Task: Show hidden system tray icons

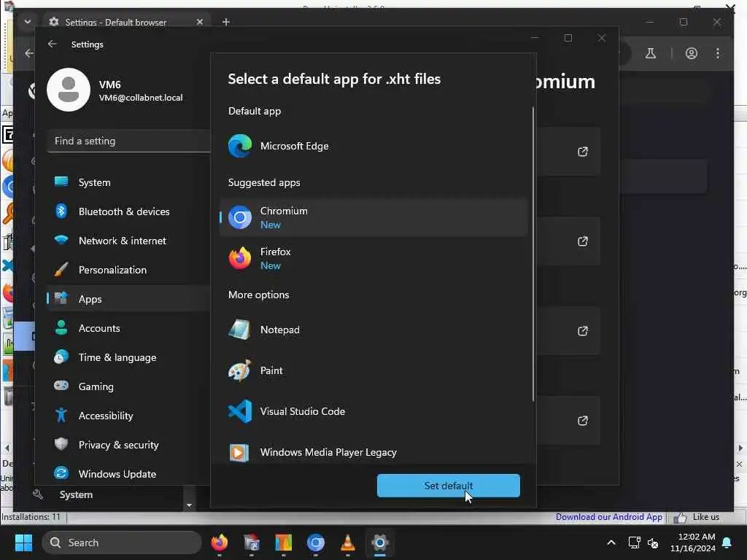Action: (x=611, y=542)
